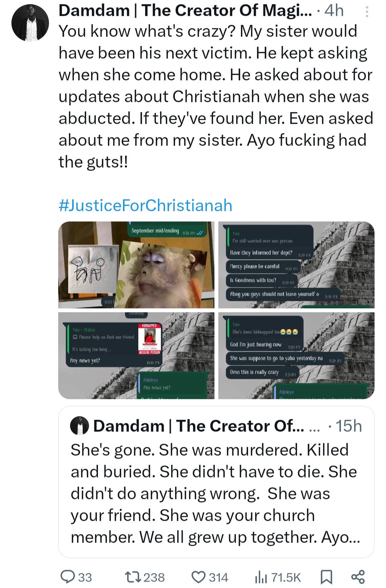The height and width of the screenshot is (588, 386).
Task: Open Damdam's profile picture
Action: click(x=30, y=23)
